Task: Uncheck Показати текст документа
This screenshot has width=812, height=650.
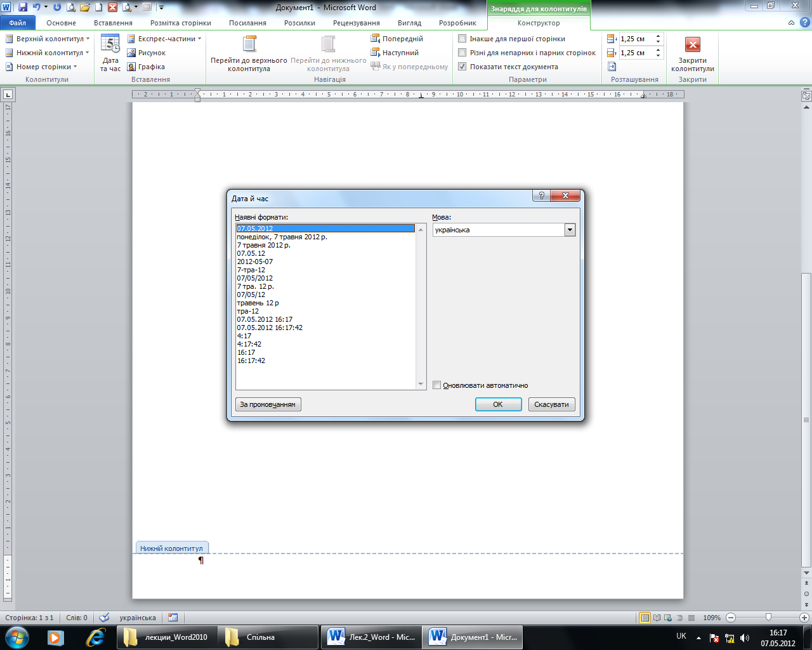Action: (x=462, y=67)
